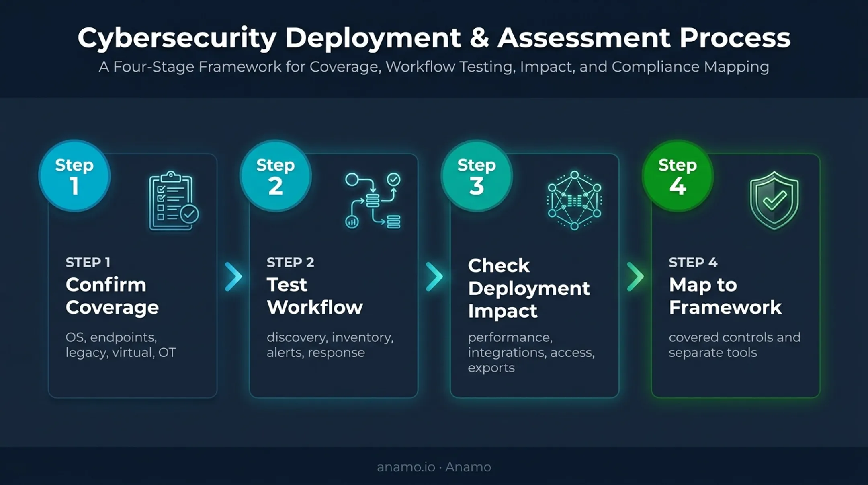Click 'performance, integrations, access, exports' text

[x=531, y=352]
